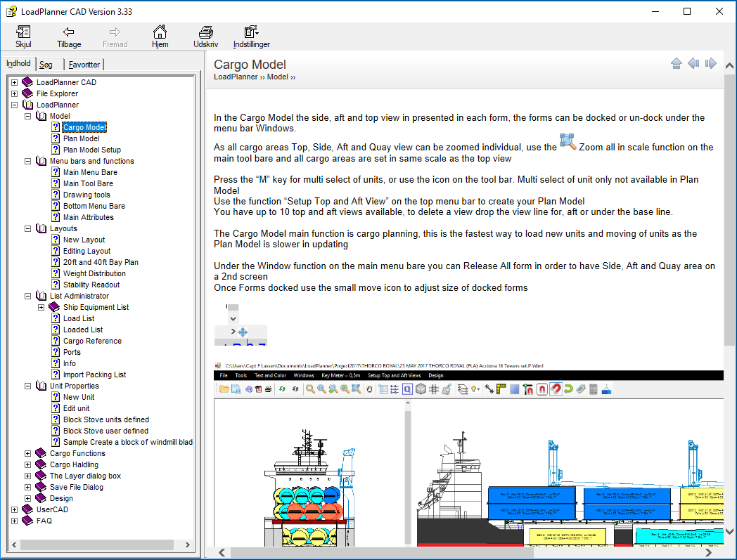Open the Editing Layout topic

87,252
